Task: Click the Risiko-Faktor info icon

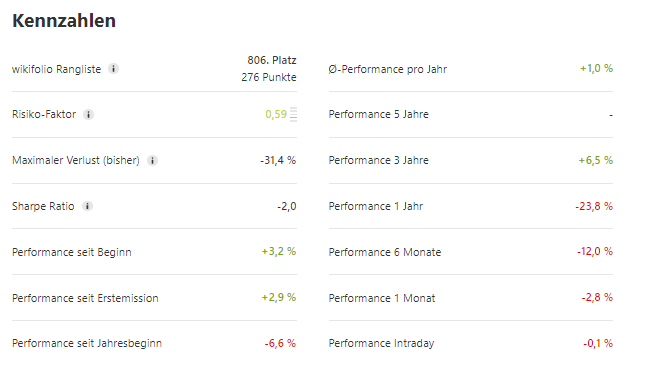Action: [x=88, y=114]
